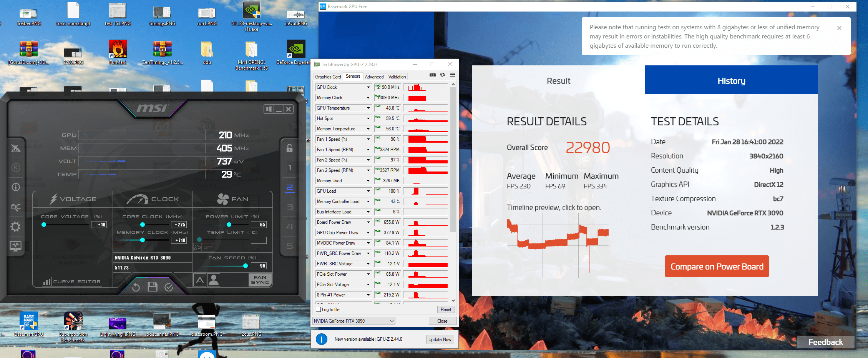The width and height of the screenshot is (868, 358).
Task: Switch to Result tab in Basemark
Action: 558,80
